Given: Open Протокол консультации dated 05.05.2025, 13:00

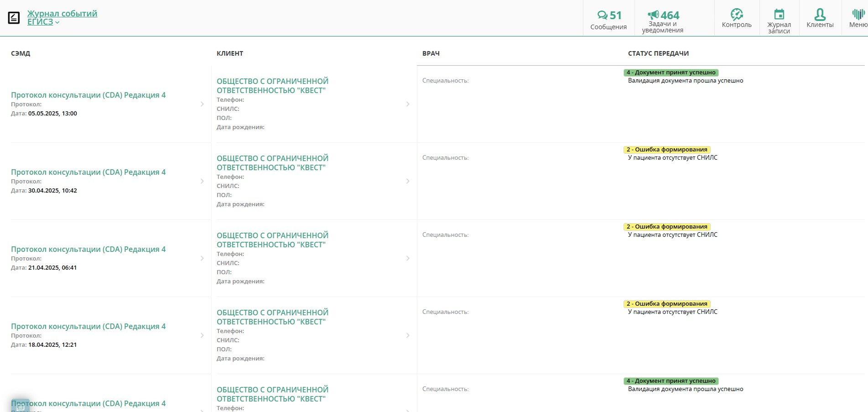Looking at the screenshot, I should (88, 95).
